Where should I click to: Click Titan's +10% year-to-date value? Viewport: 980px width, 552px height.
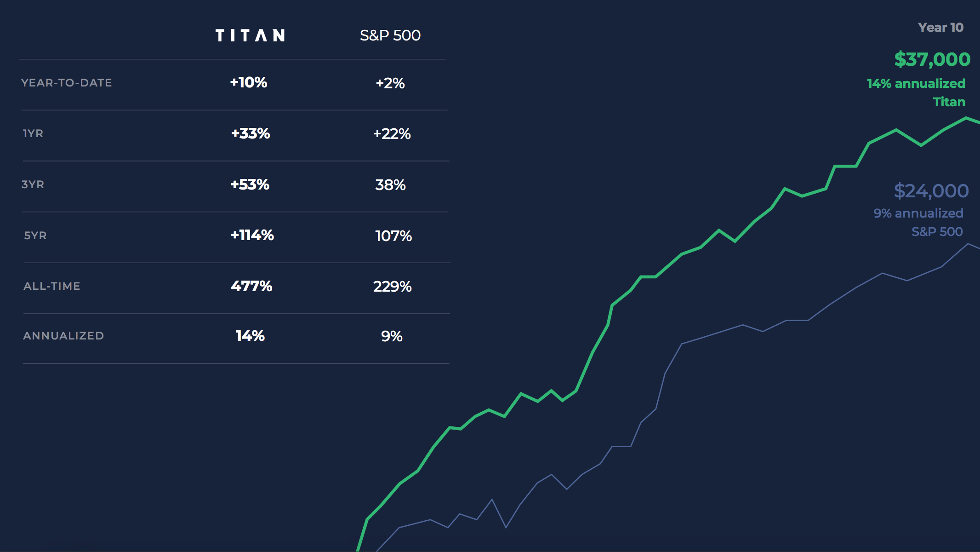[x=249, y=82]
